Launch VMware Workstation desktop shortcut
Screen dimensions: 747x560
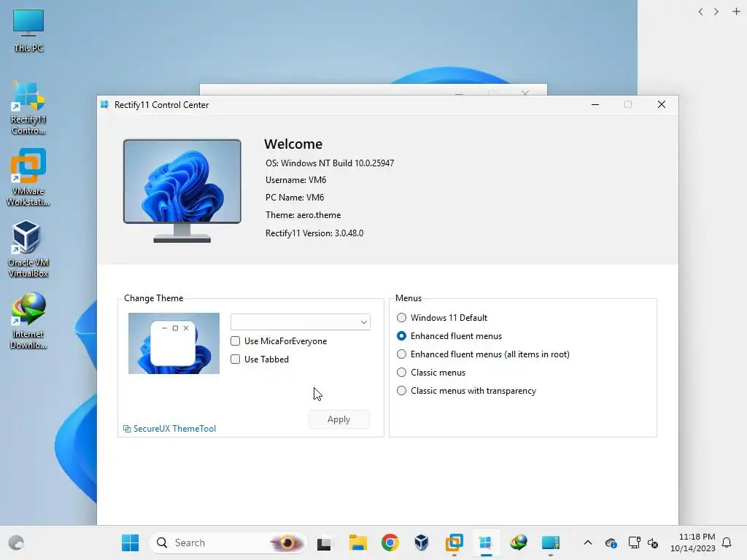click(x=28, y=177)
